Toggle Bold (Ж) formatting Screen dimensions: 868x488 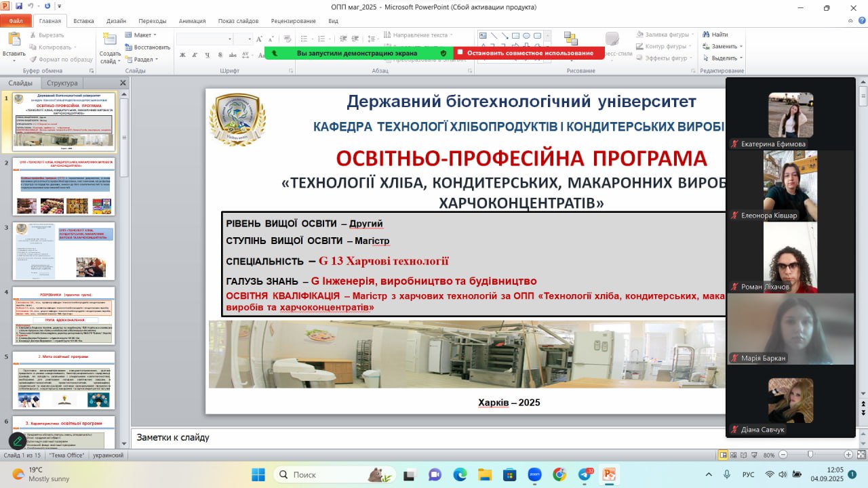(182, 55)
